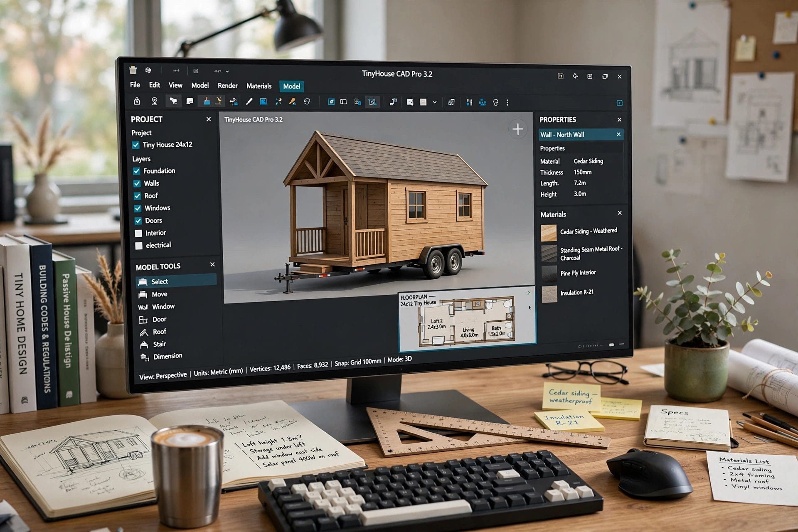Image resolution: width=798 pixels, height=532 pixels.
Task: Pick the pencil draw tool in toolbar
Action: [x=249, y=101]
